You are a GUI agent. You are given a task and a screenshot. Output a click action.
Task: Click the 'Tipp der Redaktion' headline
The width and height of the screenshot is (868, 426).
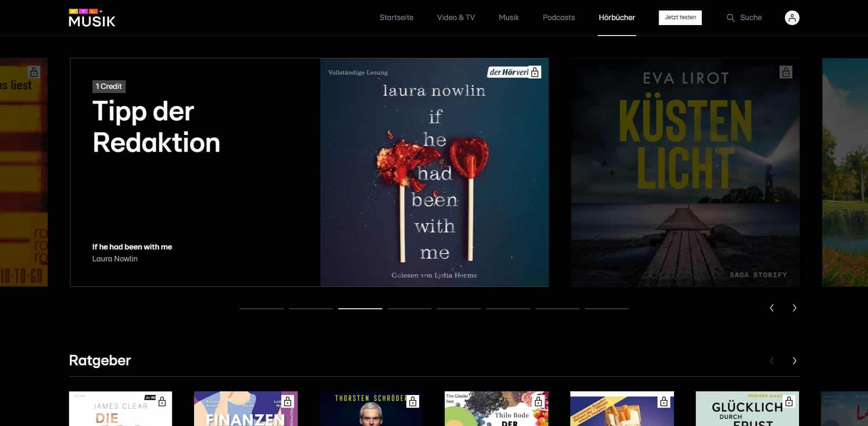tap(156, 127)
